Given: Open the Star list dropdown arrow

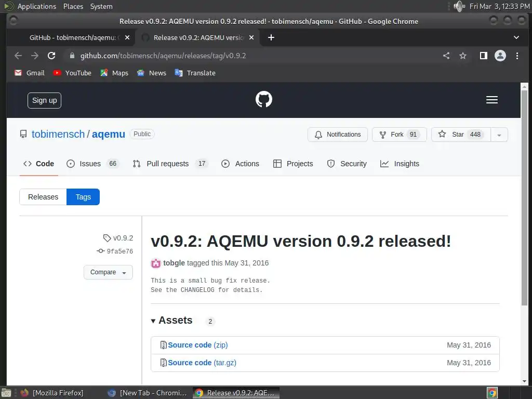Looking at the screenshot, I should pyautogui.click(x=499, y=135).
